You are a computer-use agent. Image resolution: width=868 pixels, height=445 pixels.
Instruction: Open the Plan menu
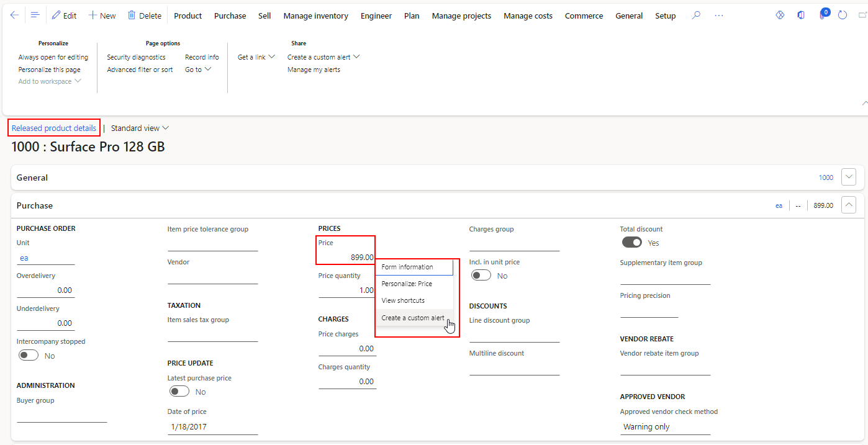[412, 16]
